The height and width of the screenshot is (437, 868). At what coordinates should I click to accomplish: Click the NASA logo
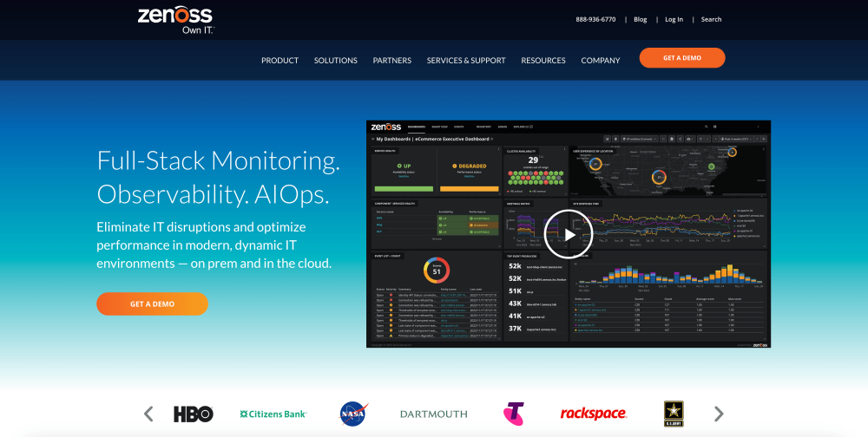[352, 414]
